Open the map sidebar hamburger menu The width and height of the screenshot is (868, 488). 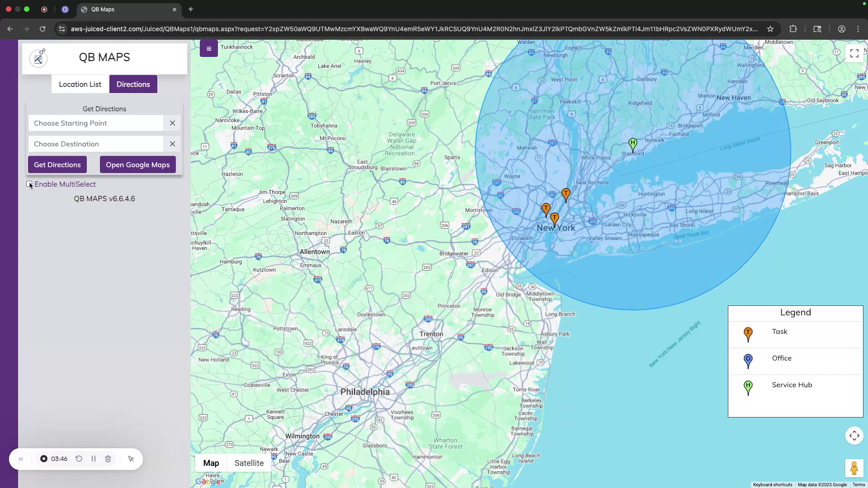pyautogui.click(x=208, y=48)
